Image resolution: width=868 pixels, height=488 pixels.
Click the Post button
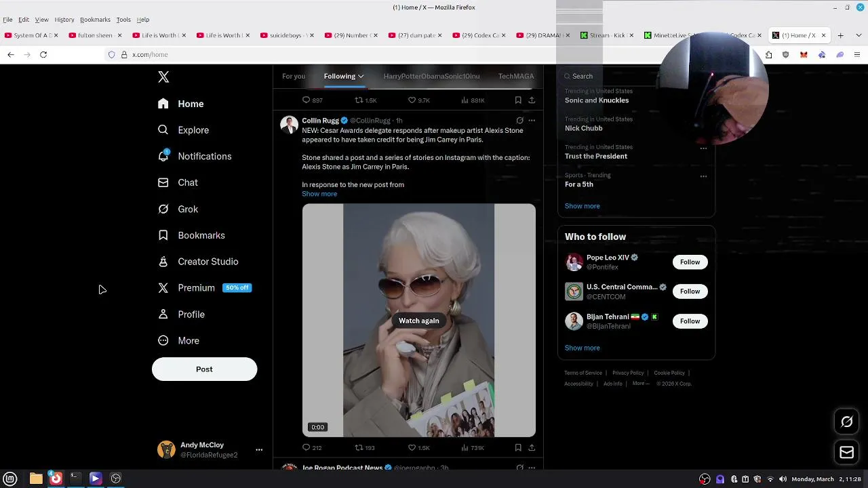pos(204,369)
